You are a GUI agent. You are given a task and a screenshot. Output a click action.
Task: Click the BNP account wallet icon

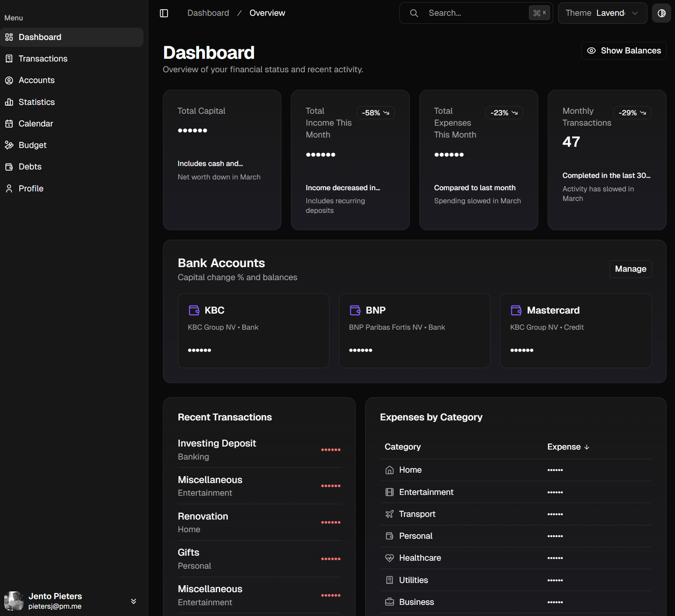pos(355,310)
